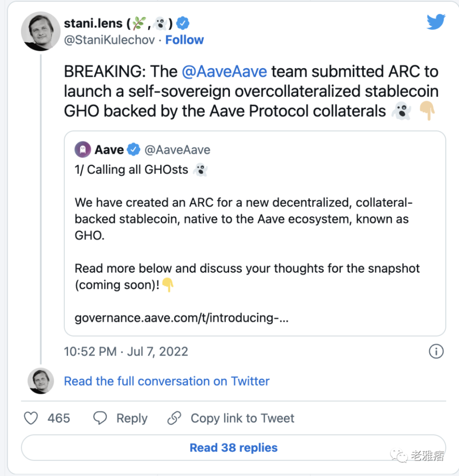Click the Aave ghost logo avatar
Image resolution: width=459 pixels, height=476 pixels.
click(x=83, y=150)
